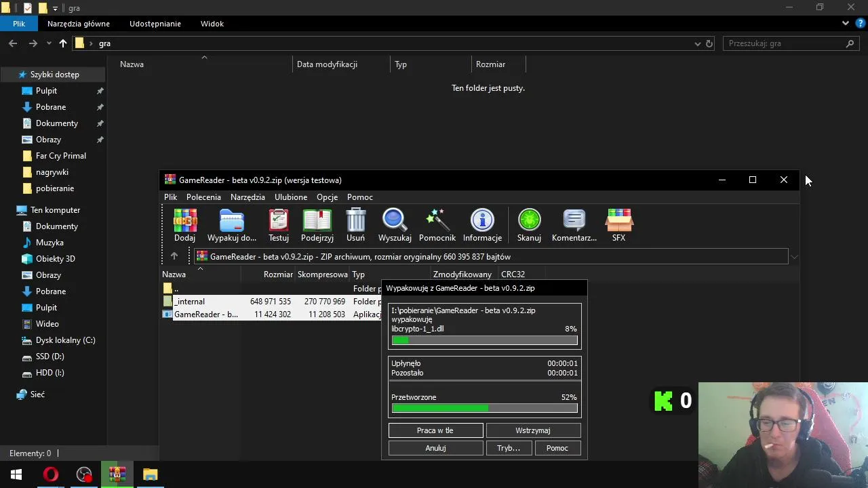
Task: Click the Komentarz... comment icon
Action: [x=574, y=226]
